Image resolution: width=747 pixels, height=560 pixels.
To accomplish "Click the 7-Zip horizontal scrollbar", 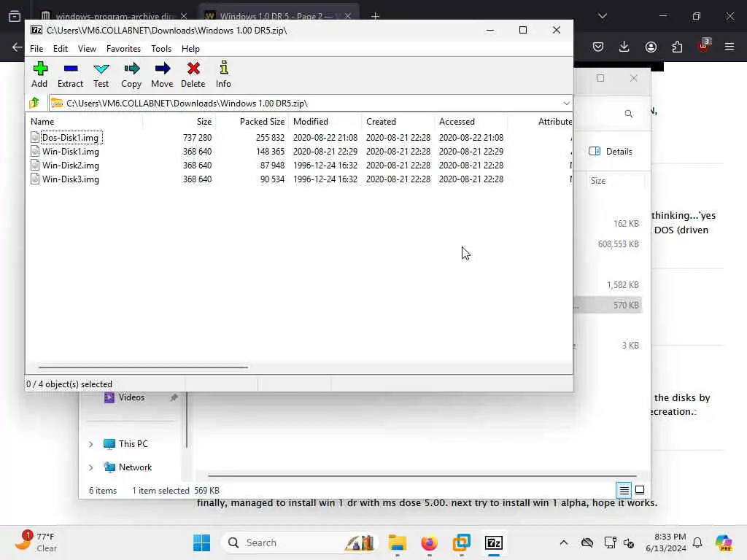I will coord(143,367).
